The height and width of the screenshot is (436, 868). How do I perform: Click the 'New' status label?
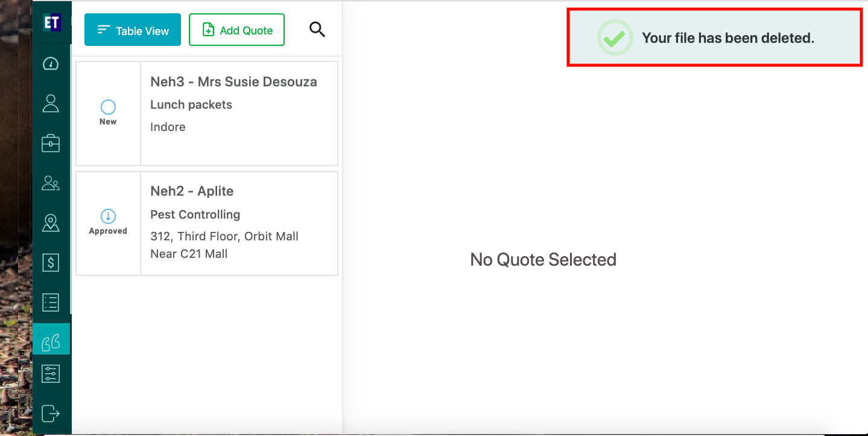click(108, 122)
